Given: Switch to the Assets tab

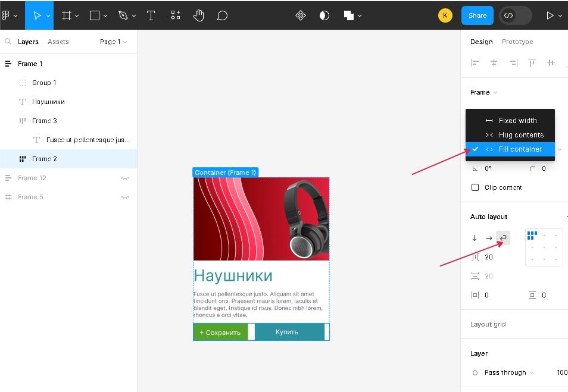Looking at the screenshot, I should coord(58,42).
